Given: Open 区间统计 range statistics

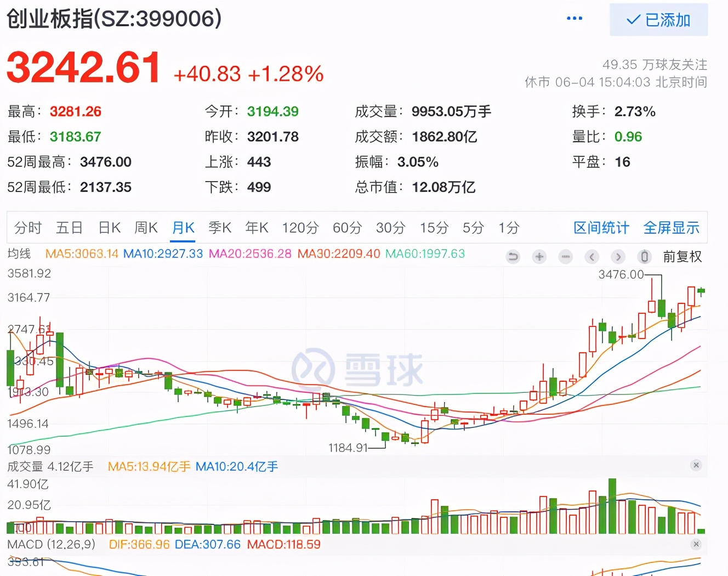Looking at the screenshot, I should click(601, 228).
